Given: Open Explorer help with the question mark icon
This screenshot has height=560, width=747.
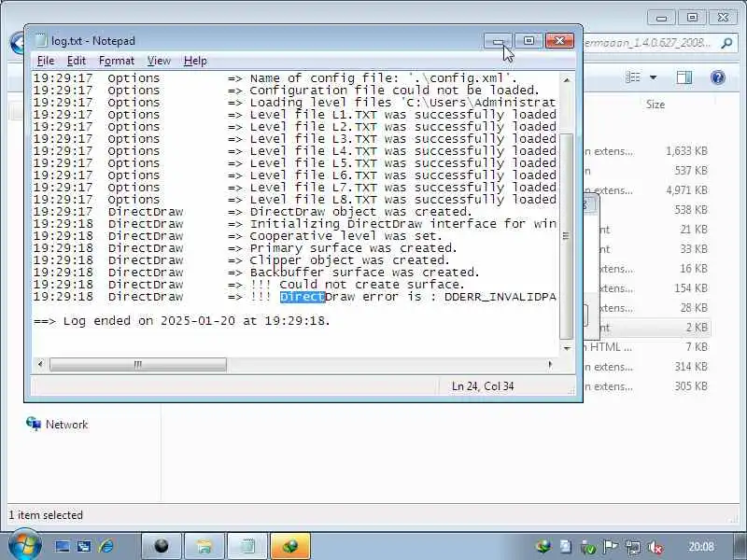Looking at the screenshot, I should click(x=717, y=77).
